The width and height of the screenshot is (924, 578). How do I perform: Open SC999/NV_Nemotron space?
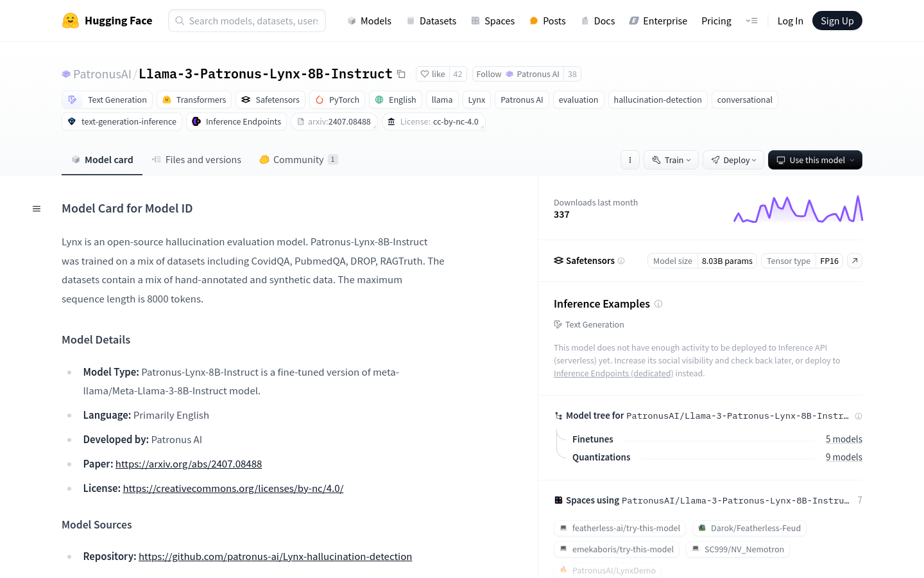click(738, 549)
